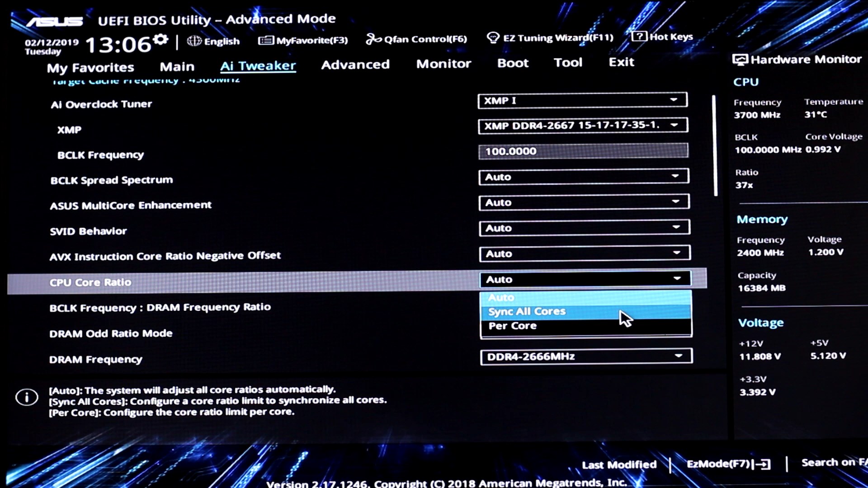Click the memory Capacity 16384 MB value
868x488 pixels.
[x=762, y=288]
